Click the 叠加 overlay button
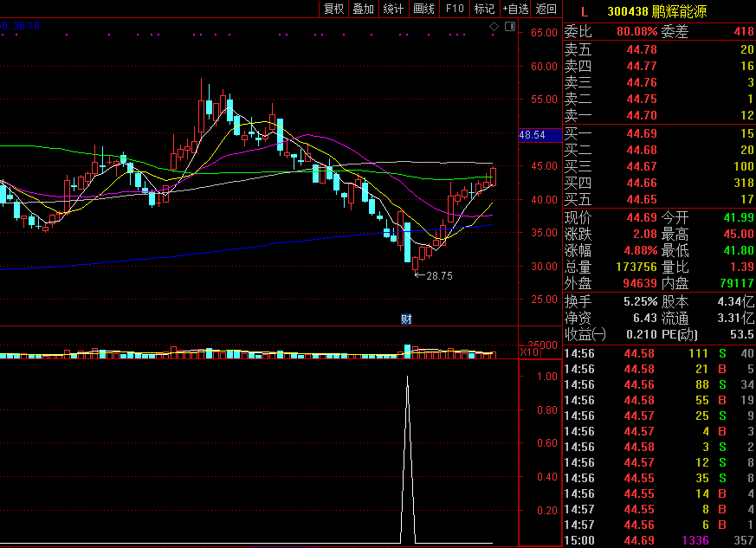 [364, 9]
